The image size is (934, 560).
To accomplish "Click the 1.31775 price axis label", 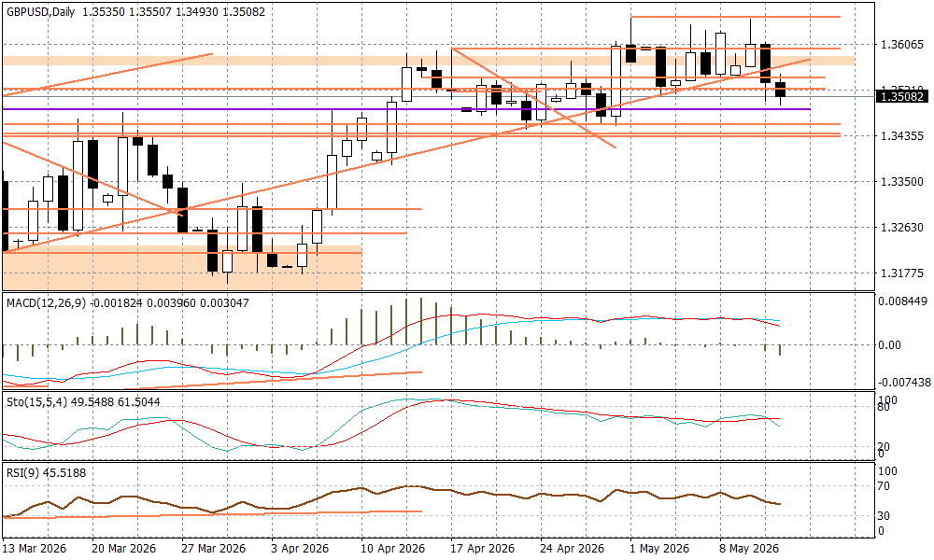I will coord(902,273).
